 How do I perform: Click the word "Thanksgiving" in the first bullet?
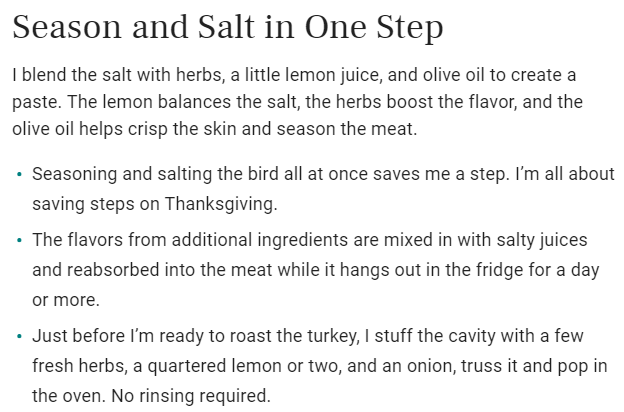219,204
